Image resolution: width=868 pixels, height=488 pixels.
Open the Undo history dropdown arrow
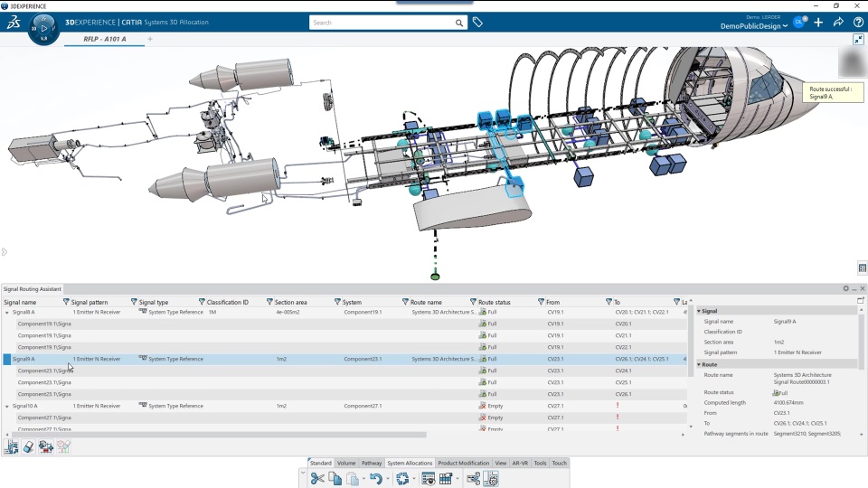tap(388, 479)
